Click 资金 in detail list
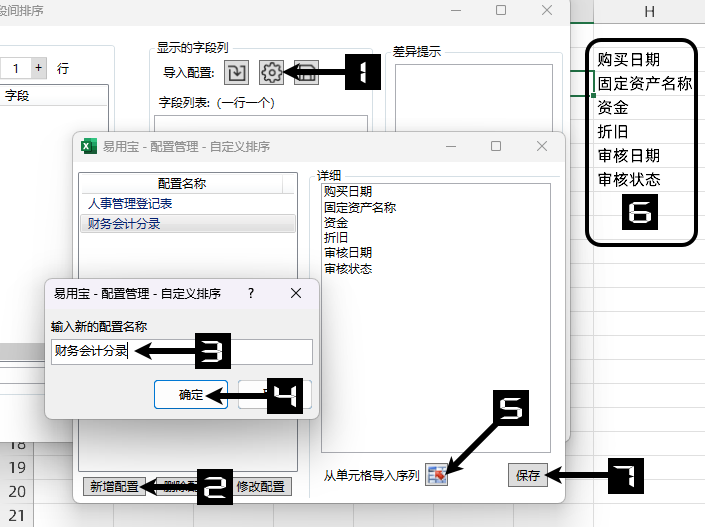The width and height of the screenshot is (705, 527). click(336, 223)
